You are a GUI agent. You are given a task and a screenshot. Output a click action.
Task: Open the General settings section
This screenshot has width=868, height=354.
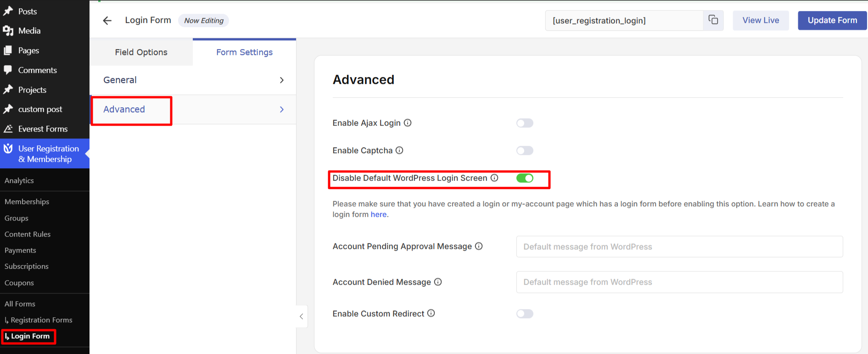point(193,80)
